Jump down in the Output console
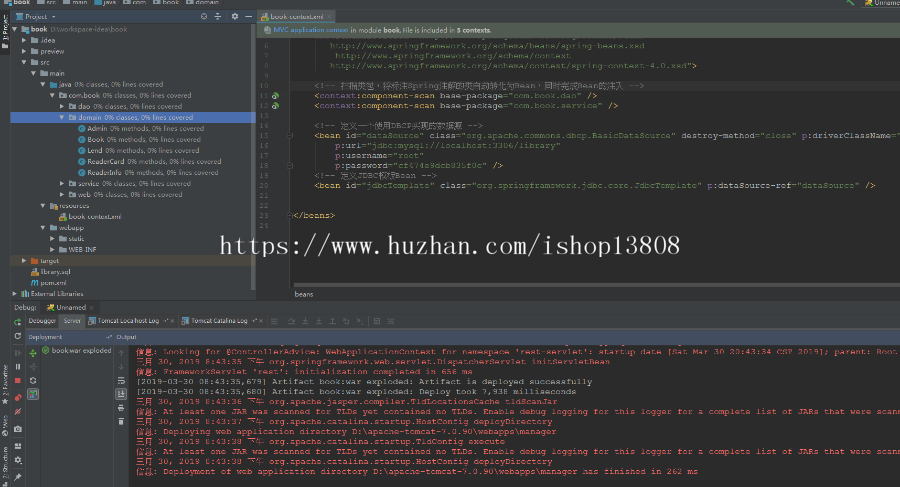The width and height of the screenshot is (900, 487). point(121,367)
